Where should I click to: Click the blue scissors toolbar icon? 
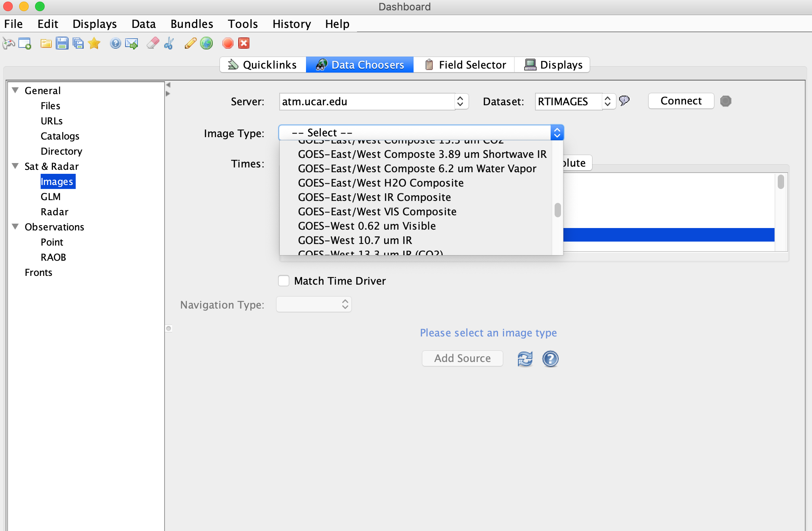click(169, 43)
